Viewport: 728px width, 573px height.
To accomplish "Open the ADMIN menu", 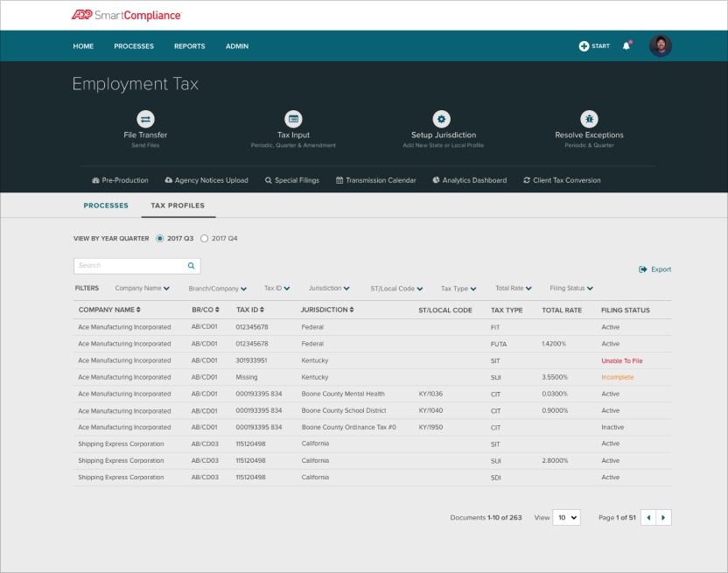I will pyautogui.click(x=237, y=46).
